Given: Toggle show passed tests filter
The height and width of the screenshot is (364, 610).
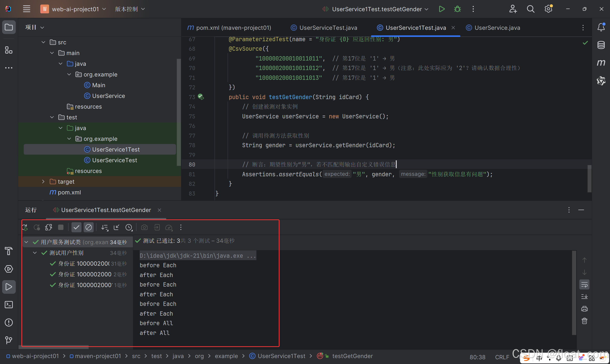Looking at the screenshot, I should [76, 227].
